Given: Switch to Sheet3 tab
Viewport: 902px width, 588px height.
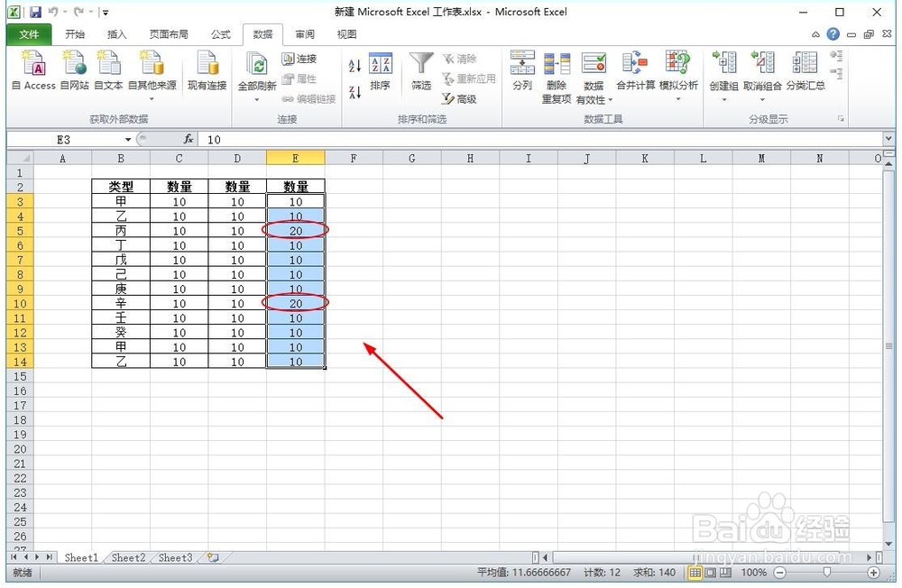Looking at the screenshot, I should pyautogui.click(x=176, y=557).
